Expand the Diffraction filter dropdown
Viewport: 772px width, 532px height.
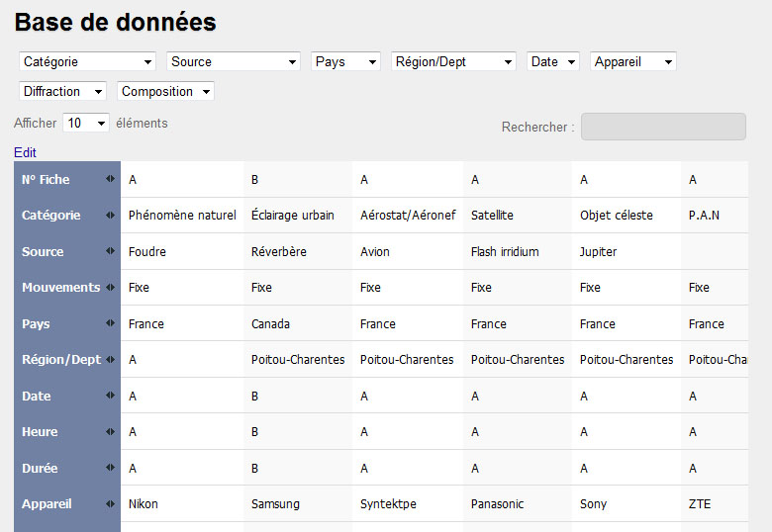pyautogui.click(x=62, y=91)
